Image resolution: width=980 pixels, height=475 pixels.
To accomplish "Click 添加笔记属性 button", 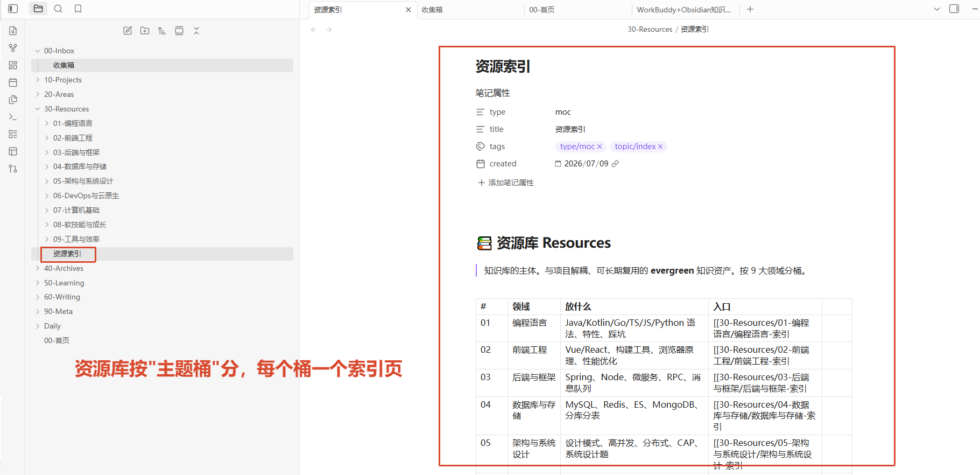I will pyautogui.click(x=506, y=183).
